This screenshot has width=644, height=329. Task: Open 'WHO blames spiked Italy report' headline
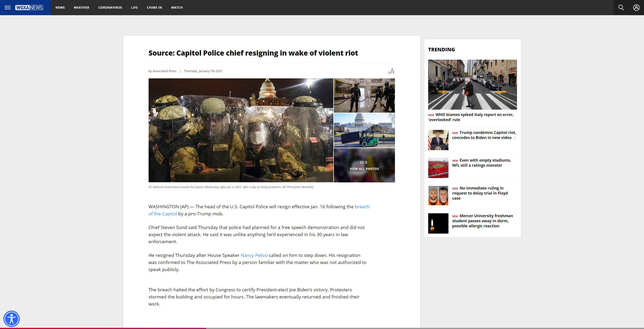tap(471, 117)
